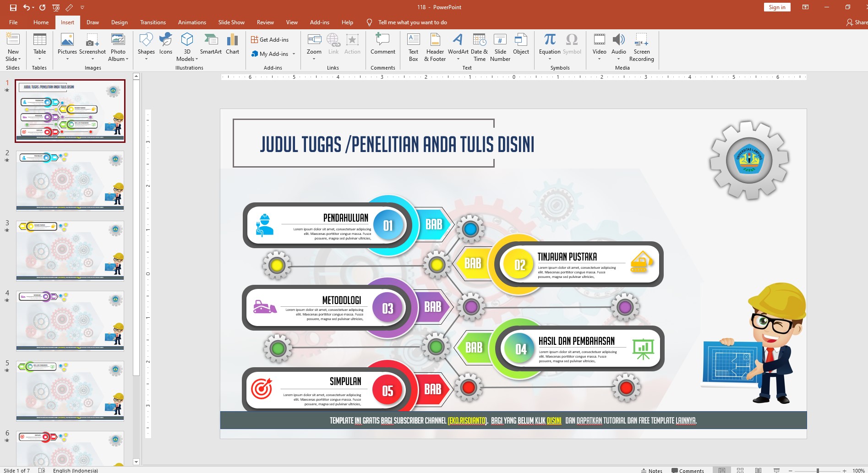This screenshot has height=473, width=868.
Task: Open the Shapes gallery
Action: (146, 45)
